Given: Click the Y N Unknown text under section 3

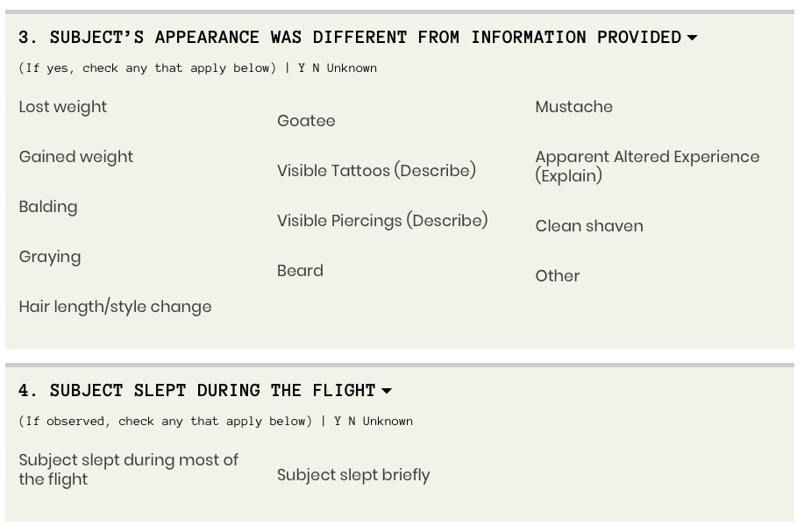Looking at the screenshot, I should [x=338, y=68].
